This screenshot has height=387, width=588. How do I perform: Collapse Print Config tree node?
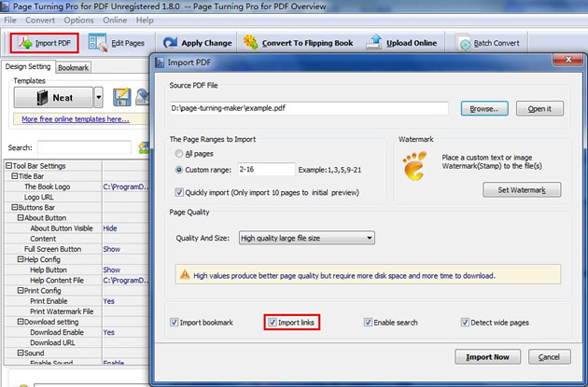(x=21, y=290)
